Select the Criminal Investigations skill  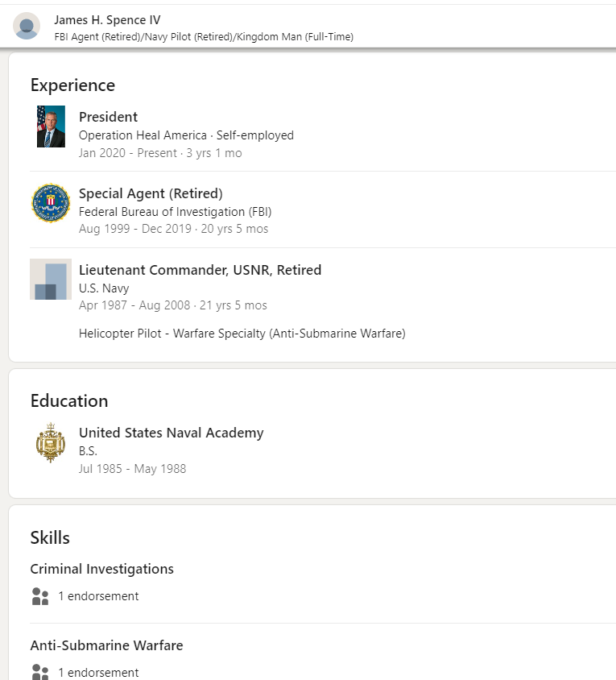click(101, 569)
